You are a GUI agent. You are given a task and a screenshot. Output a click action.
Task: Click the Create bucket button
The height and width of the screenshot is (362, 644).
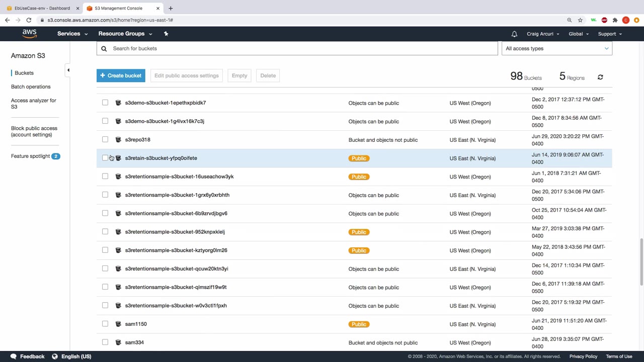click(x=121, y=75)
